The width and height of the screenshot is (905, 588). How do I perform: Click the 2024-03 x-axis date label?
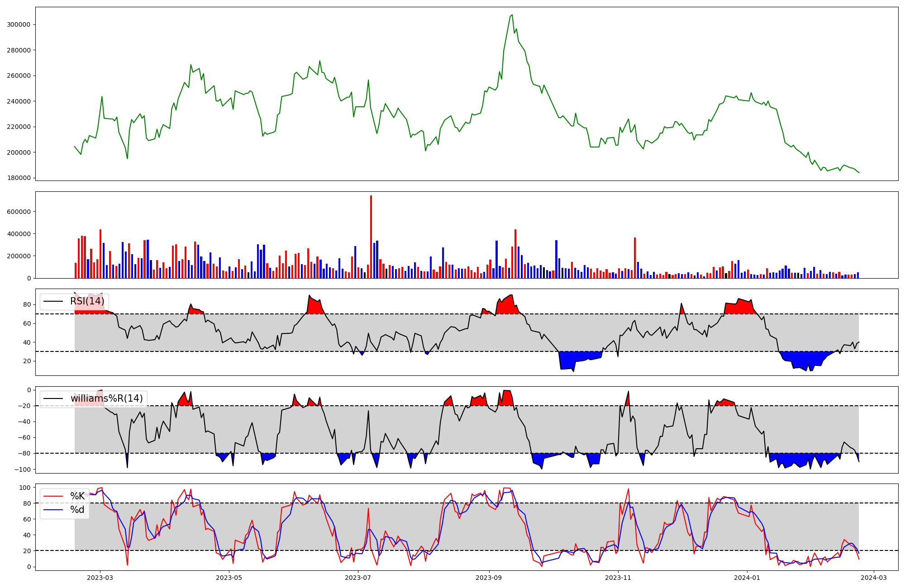tap(873, 578)
